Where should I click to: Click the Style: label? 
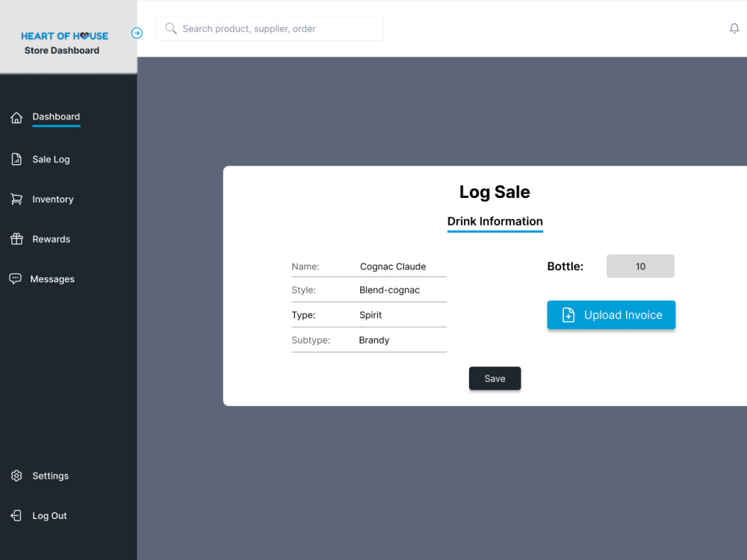(x=303, y=290)
